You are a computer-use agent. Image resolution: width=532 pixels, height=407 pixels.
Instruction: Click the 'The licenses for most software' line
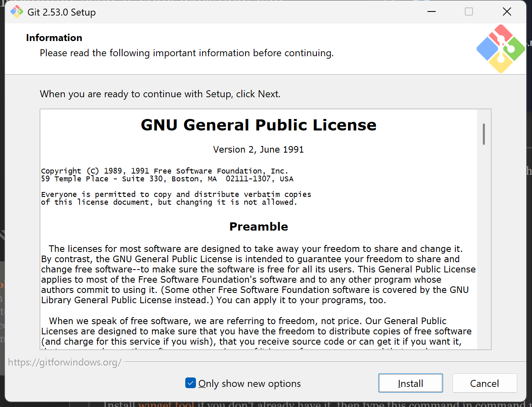(x=256, y=249)
